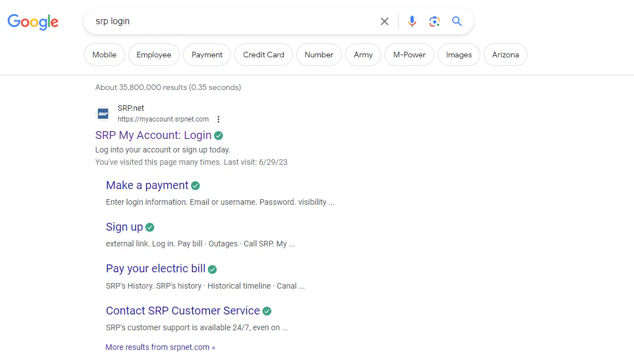Click the magnifying glass search button

[457, 21]
